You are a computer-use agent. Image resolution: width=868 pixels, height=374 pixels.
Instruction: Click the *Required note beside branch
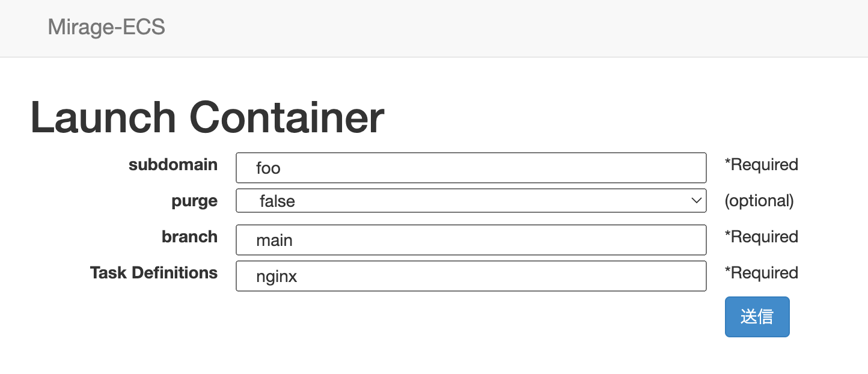(x=761, y=237)
